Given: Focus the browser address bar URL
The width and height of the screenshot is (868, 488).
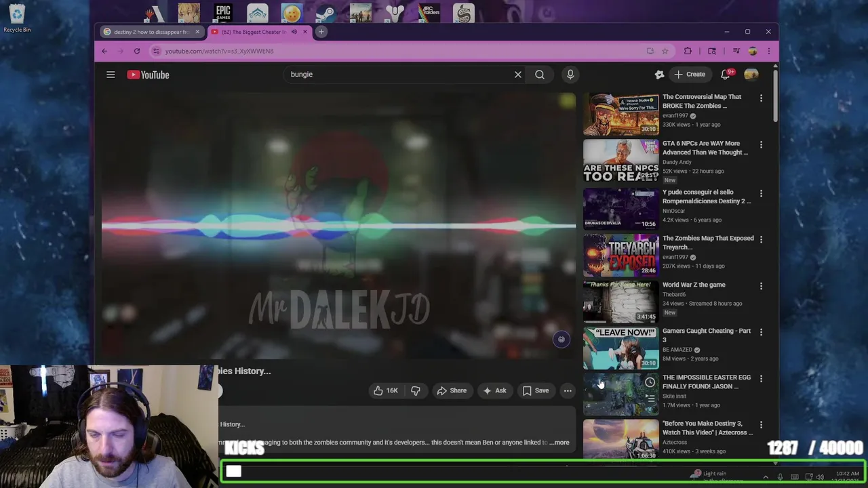Looking at the screenshot, I should pos(219,51).
